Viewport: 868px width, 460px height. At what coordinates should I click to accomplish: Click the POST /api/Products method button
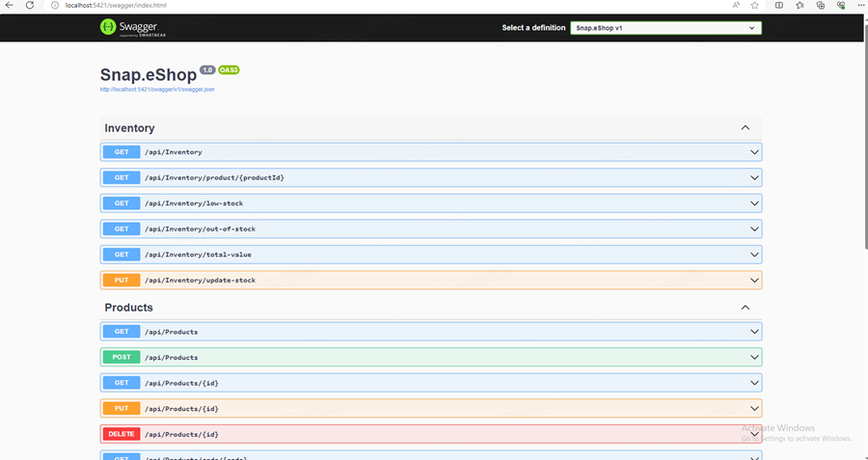click(122, 357)
